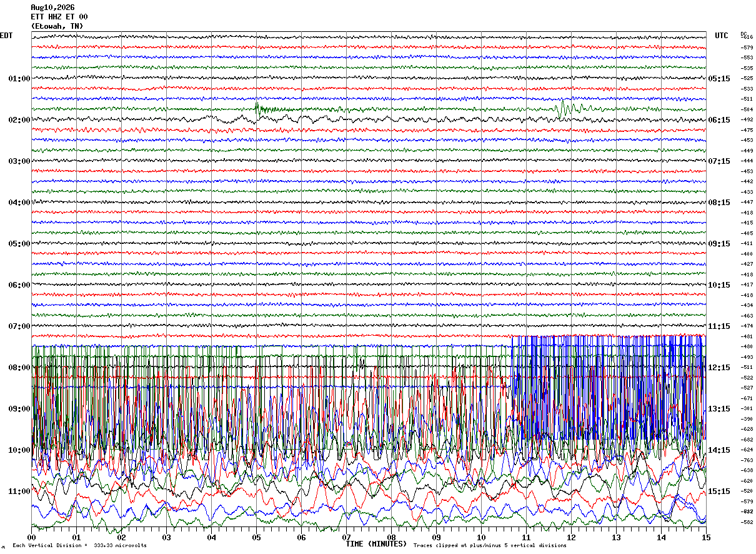Click minute 00 on the time axis
The width and height of the screenshot is (756, 554).
pos(31,537)
